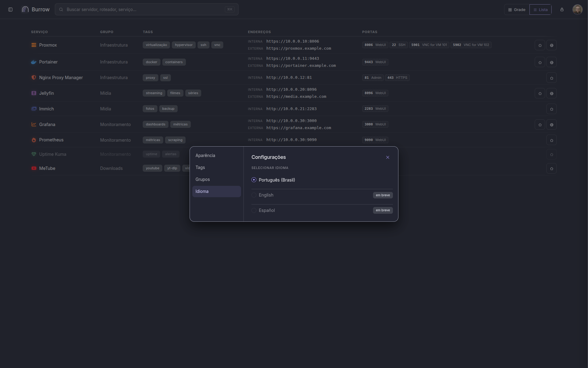Click the Uptime Kuma heart icon
Viewport: 588px width, 368px height.
click(34, 154)
